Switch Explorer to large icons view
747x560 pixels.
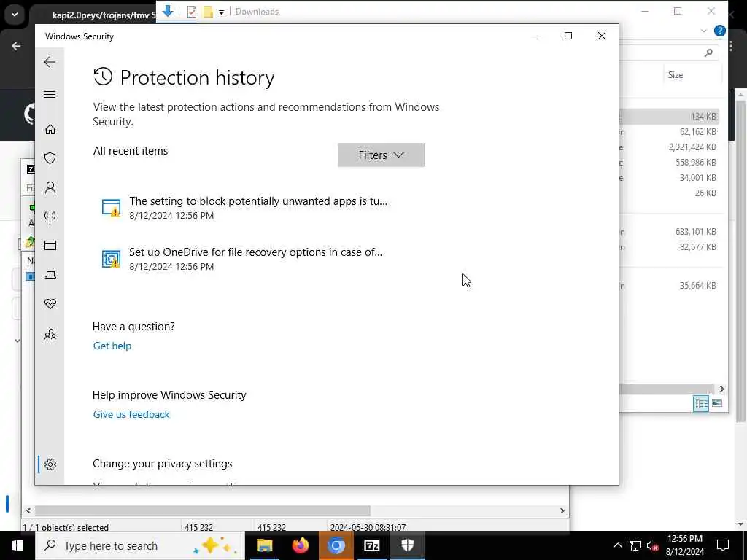click(716, 403)
